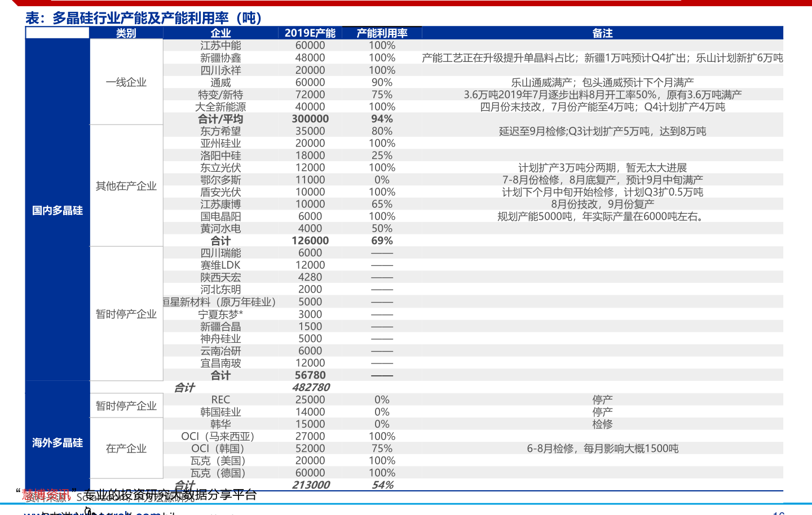Viewport: 812px width, 515px height.
Task: Select 陕西天宏 capacity 4280
Action: pos(310,278)
